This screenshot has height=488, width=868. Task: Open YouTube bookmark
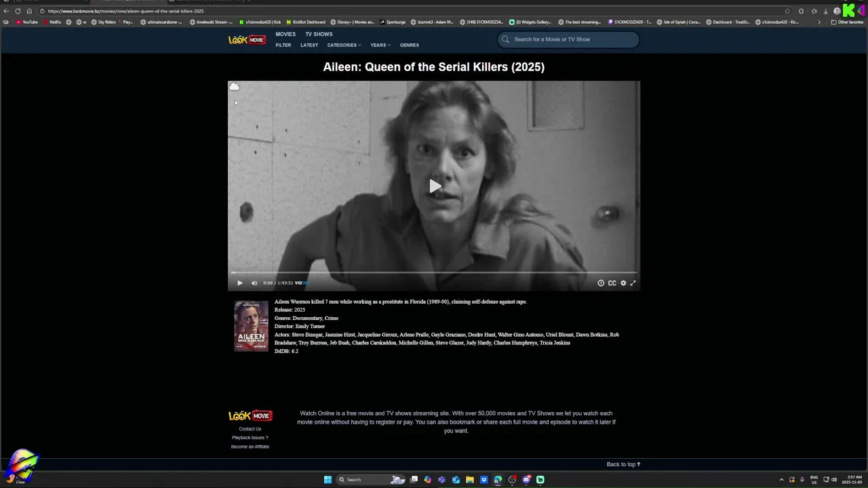point(27,22)
